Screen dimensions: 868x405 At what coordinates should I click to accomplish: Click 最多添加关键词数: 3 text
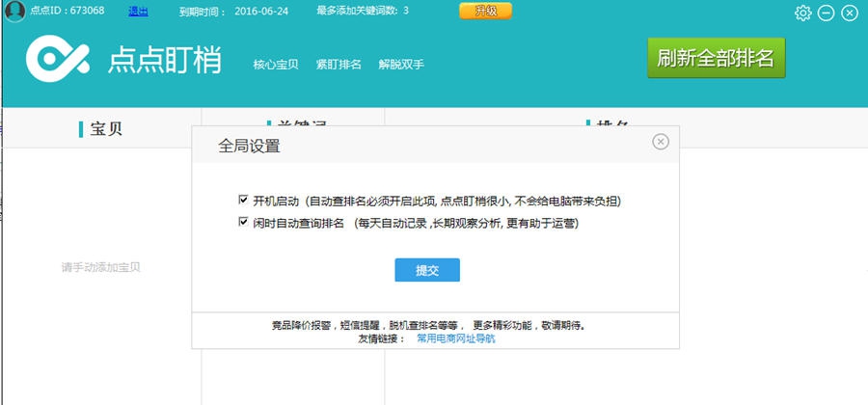pos(363,11)
